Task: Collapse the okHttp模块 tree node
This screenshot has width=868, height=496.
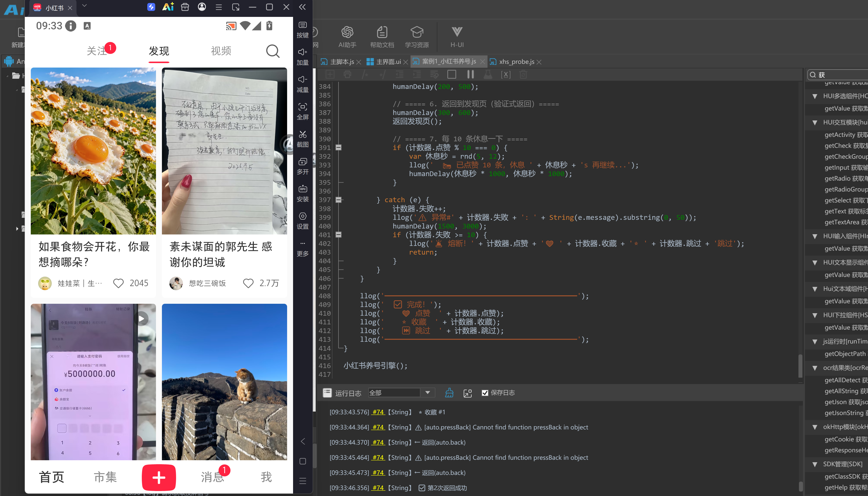Action: (x=815, y=427)
